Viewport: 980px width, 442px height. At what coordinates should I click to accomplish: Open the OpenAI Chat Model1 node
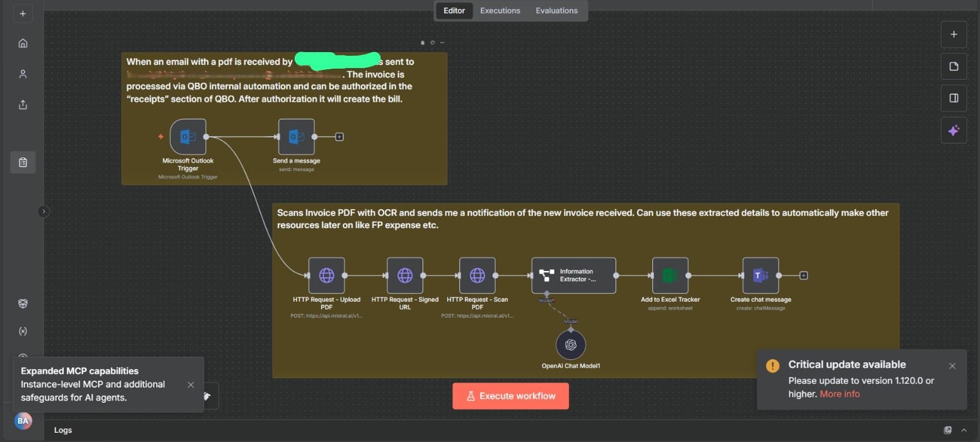570,345
